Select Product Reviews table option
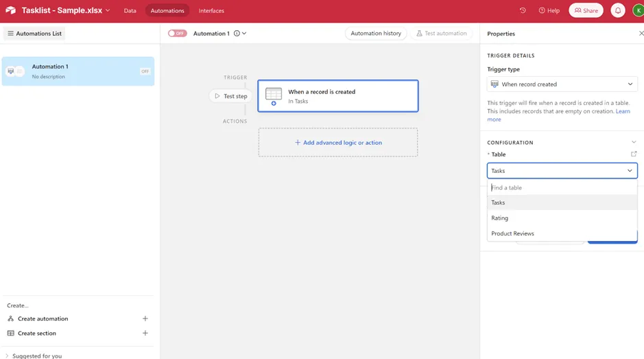The width and height of the screenshot is (644, 359). click(562, 233)
